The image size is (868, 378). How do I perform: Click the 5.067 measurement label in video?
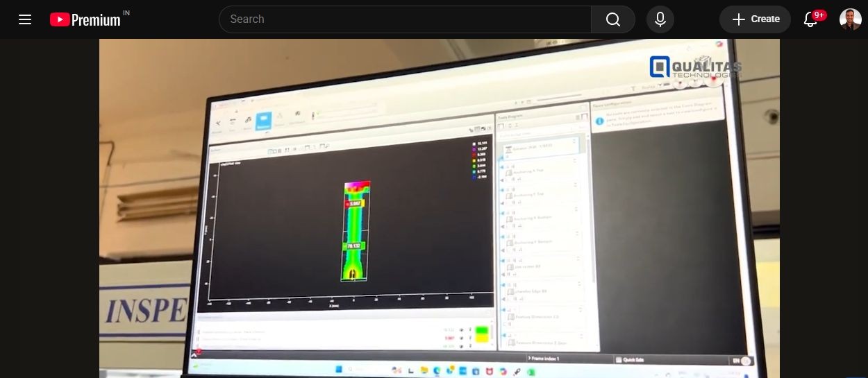pos(355,203)
